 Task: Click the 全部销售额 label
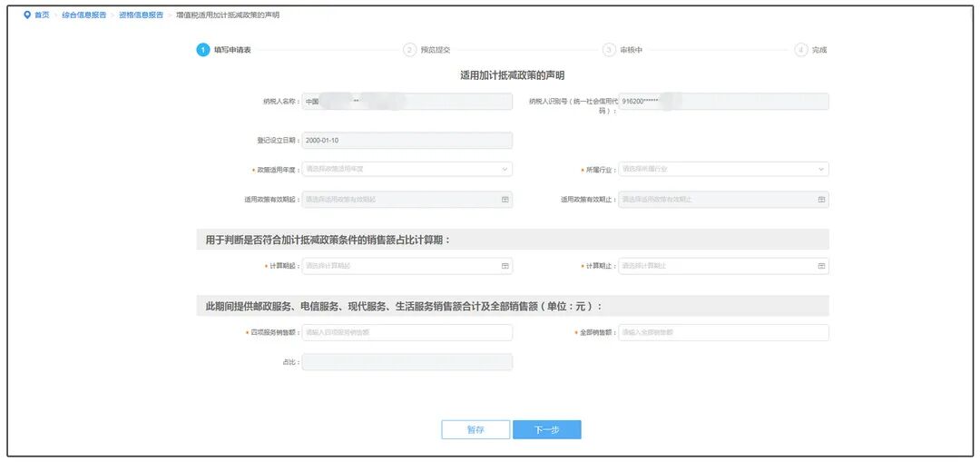point(597,332)
